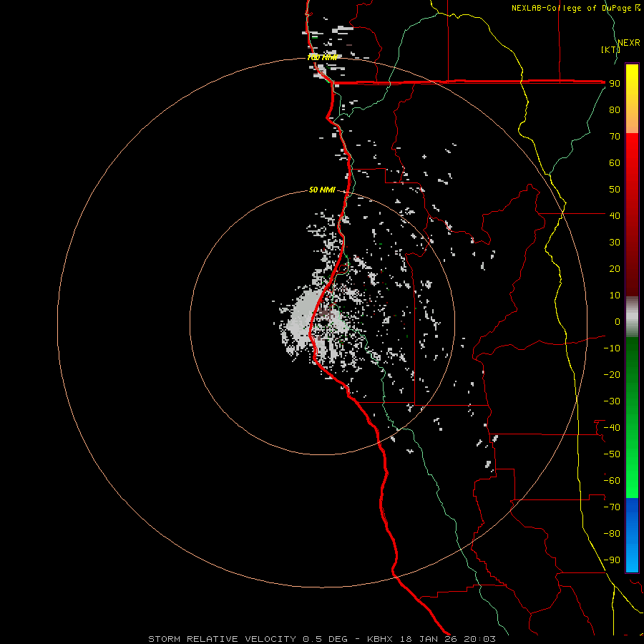Select the positive 30 velocity scale value
The width and height of the screenshot is (644, 644).
pyautogui.click(x=615, y=243)
